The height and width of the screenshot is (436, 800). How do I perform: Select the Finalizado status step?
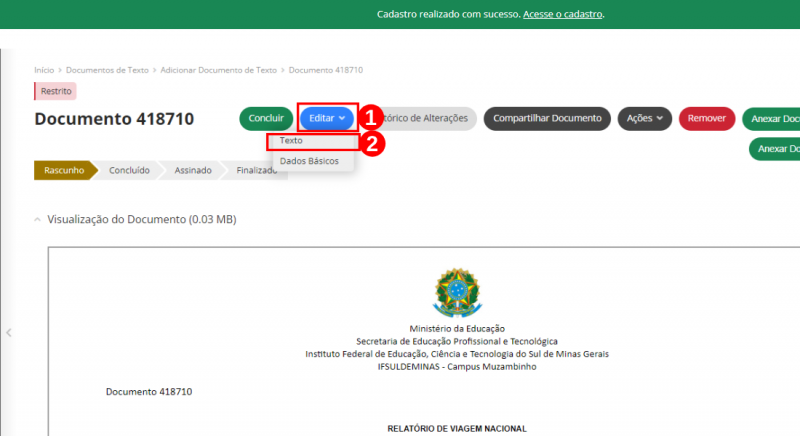click(256, 170)
